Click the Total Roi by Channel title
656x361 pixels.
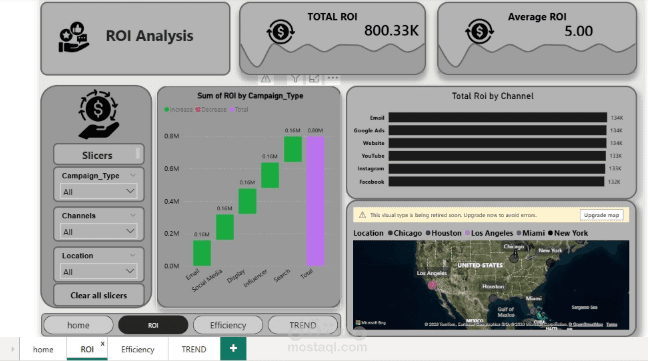click(x=492, y=96)
